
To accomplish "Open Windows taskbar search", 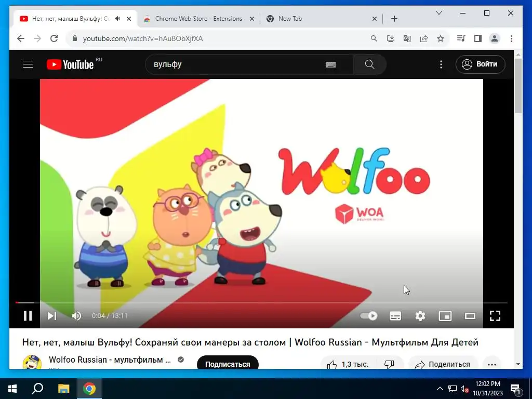I will click(x=37, y=389).
